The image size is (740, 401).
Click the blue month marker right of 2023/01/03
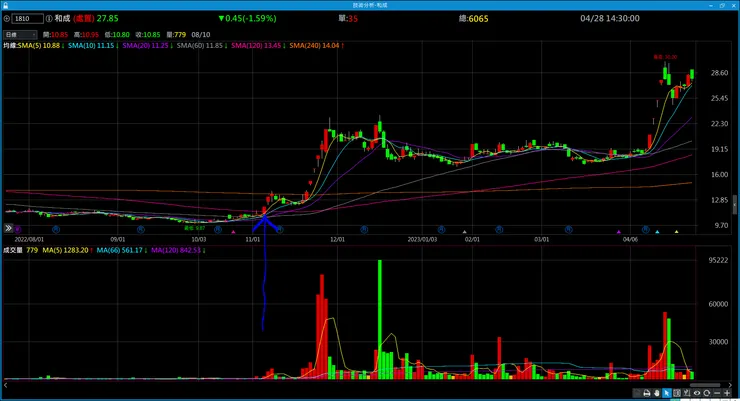[441, 230]
